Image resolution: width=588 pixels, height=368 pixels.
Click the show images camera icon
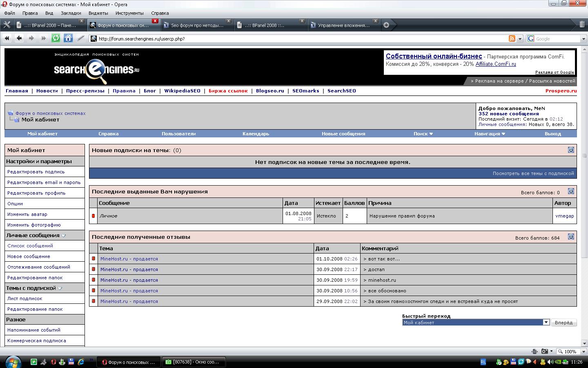(x=544, y=351)
